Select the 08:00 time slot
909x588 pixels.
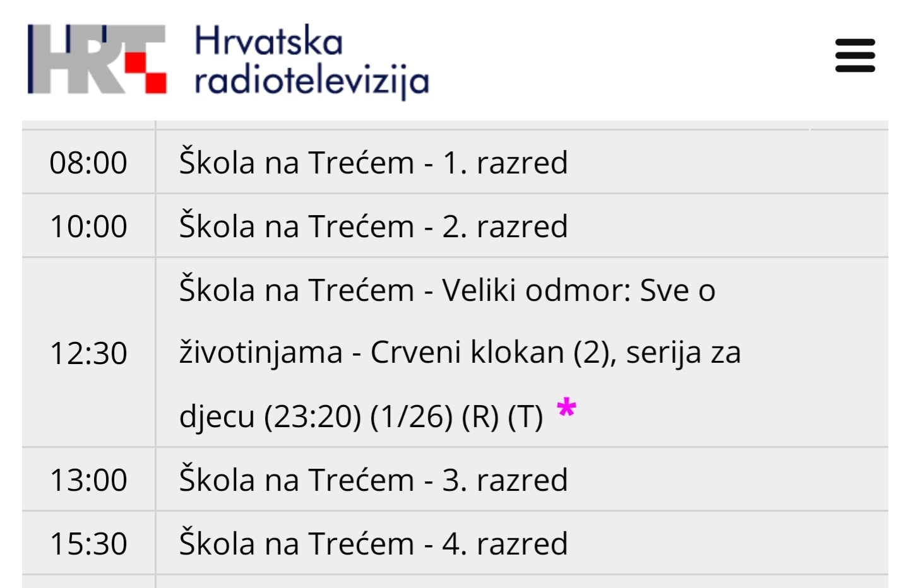[x=88, y=163]
